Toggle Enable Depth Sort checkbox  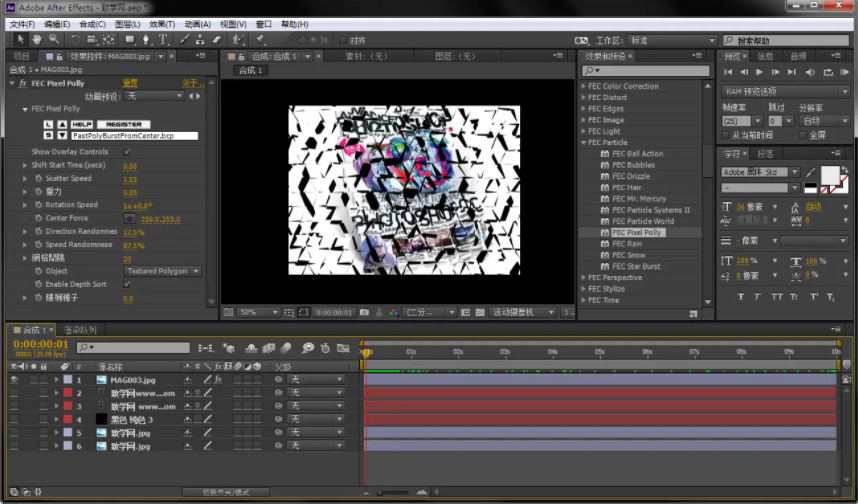coord(127,284)
